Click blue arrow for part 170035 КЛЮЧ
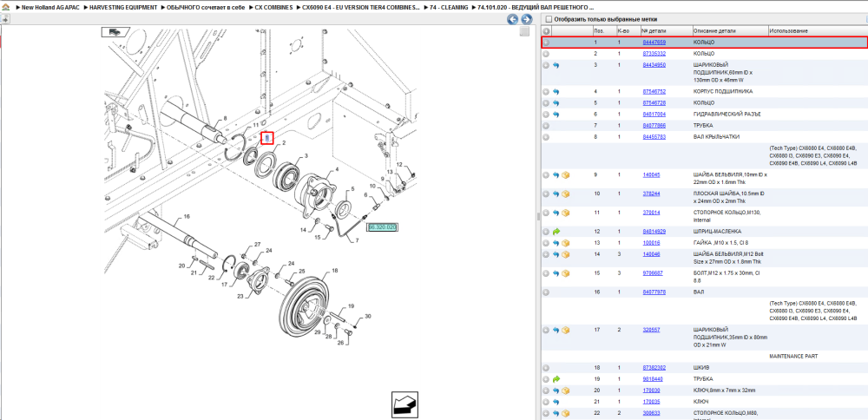 click(x=556, y=402)
